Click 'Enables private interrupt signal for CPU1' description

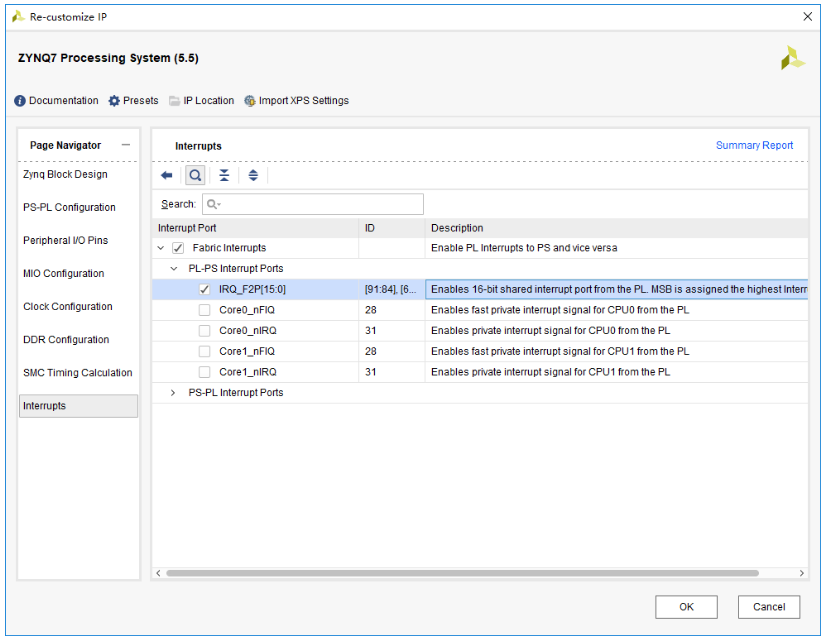click(x=550, y=372)
